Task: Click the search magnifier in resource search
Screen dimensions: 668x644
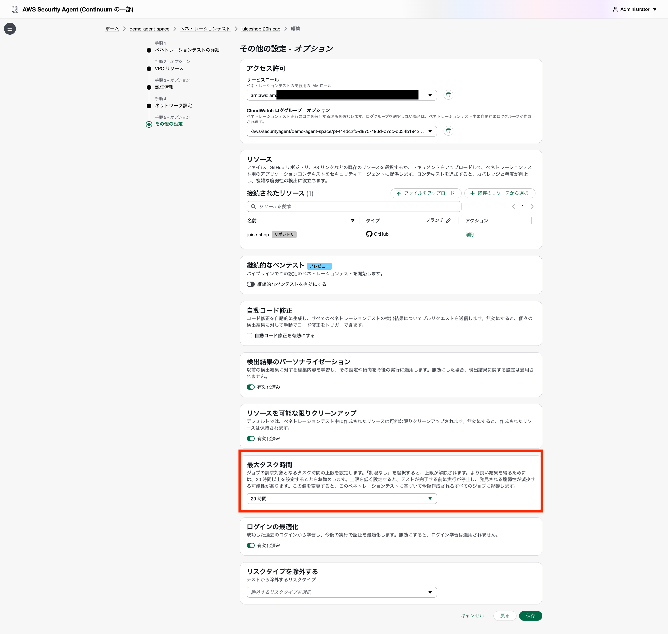Action: point(253,206)
